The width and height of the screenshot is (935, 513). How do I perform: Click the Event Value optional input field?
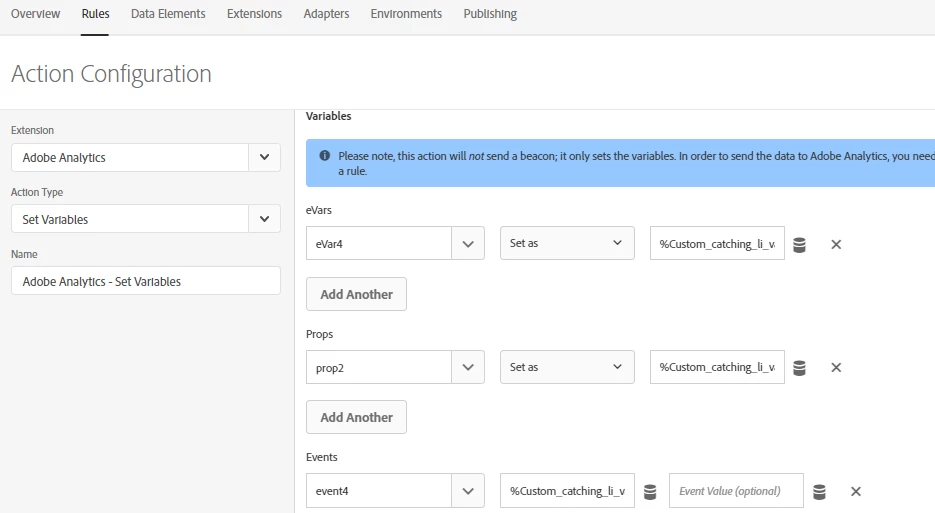[736, 491]
